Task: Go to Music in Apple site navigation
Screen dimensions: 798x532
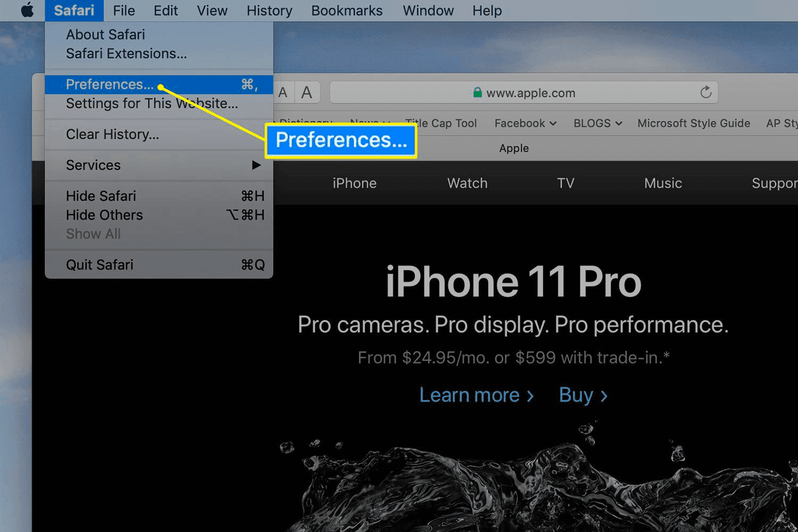Action: tap(663, 183)
